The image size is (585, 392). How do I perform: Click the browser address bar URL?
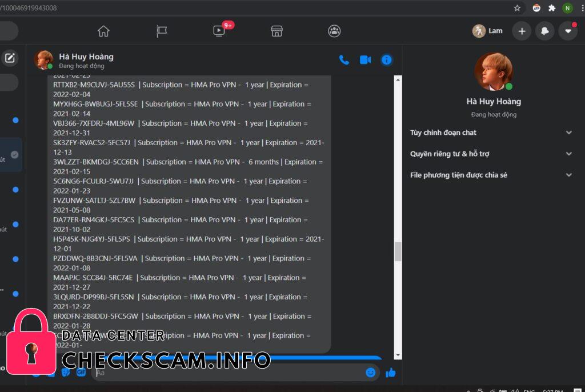[29, 8]
